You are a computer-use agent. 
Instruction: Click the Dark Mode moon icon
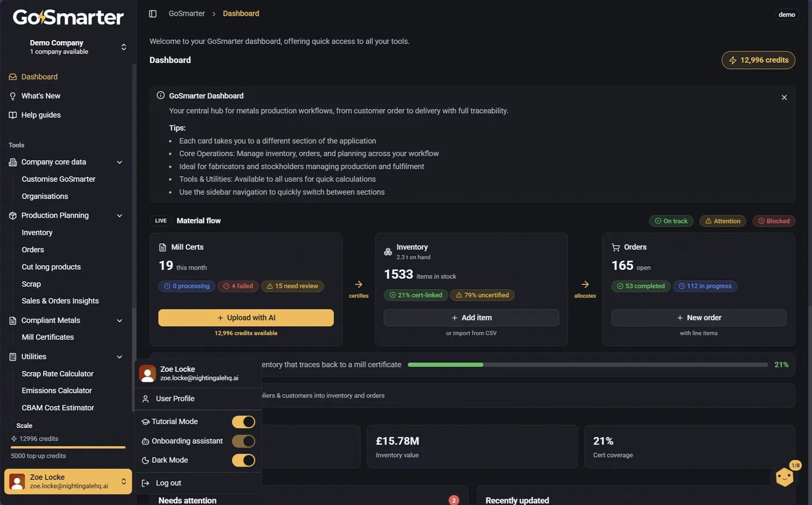tap(146, 460)
